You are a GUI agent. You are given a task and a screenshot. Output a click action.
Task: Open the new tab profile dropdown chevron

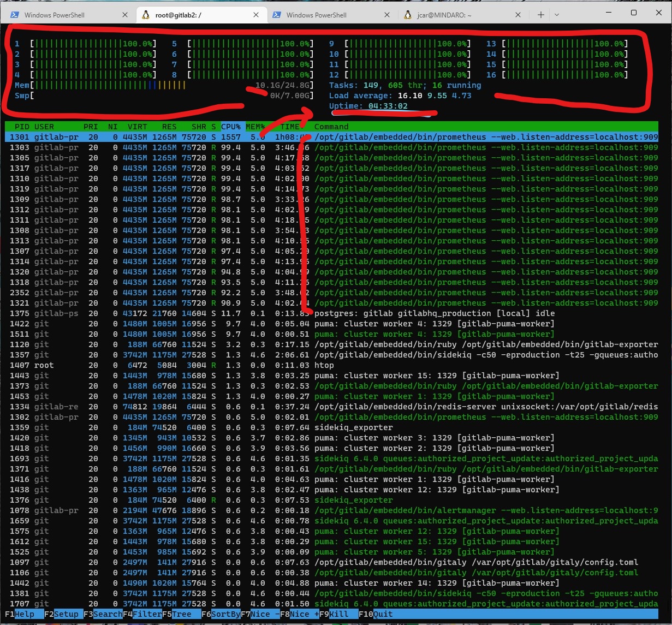[556, 15]
